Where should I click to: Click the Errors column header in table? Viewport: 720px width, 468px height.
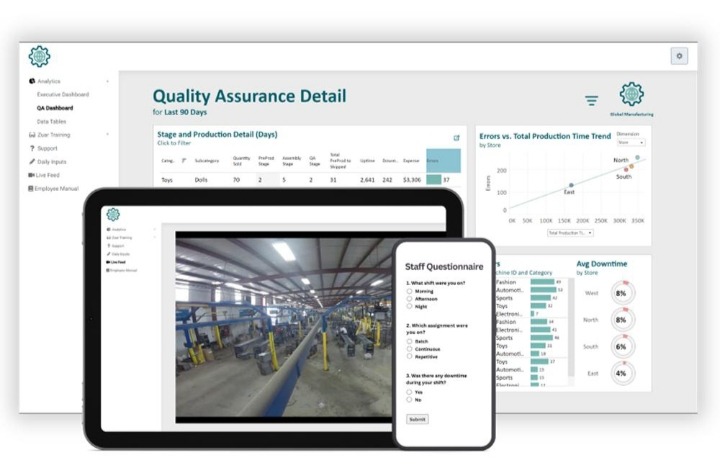[443, 161]
